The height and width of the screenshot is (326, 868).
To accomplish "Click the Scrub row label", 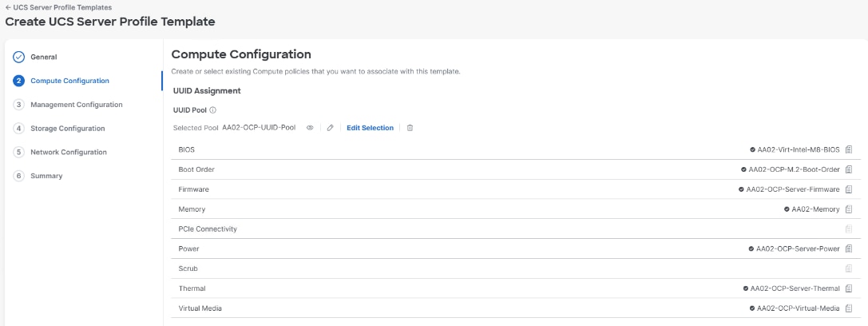I will pyautogui.click(x=188, y=268).
